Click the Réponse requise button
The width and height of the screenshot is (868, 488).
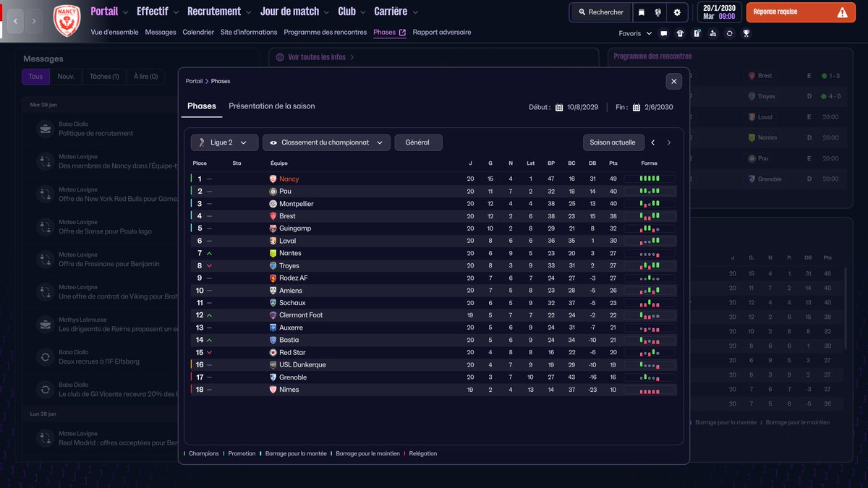coord(800,12)
